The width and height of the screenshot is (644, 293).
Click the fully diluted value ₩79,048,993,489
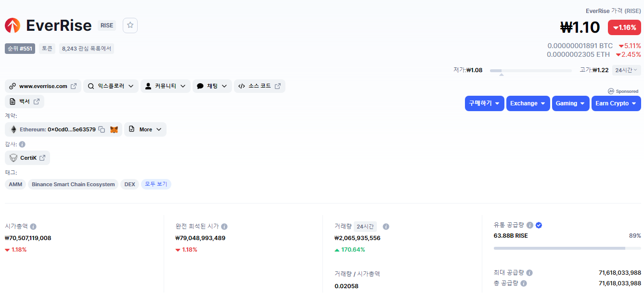(201, 238)
